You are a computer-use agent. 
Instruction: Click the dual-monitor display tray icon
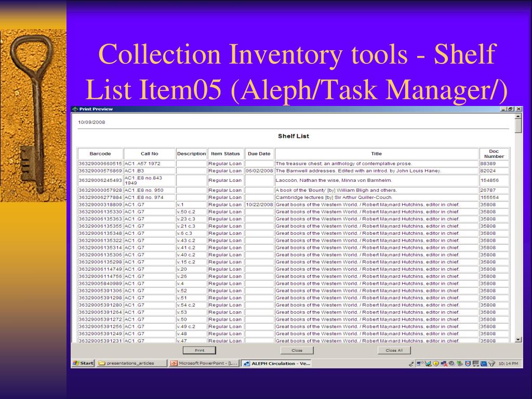476,363
